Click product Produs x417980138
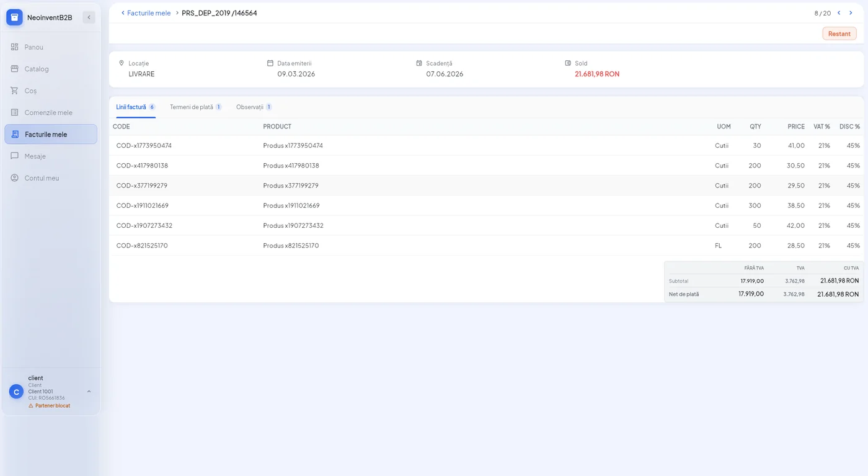868x476 pixels. (291, 166)
